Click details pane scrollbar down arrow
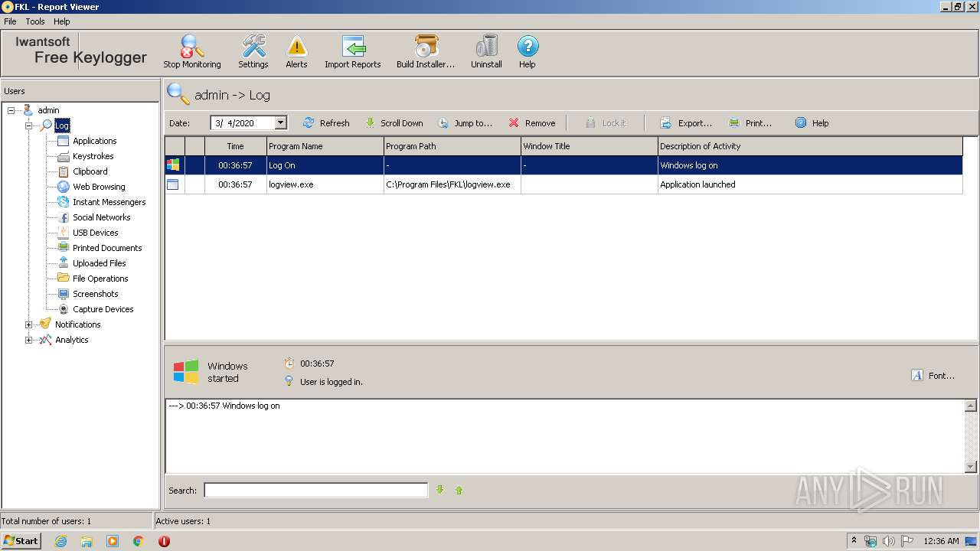Screen dimensions: 980x551 tap(971, 466)
